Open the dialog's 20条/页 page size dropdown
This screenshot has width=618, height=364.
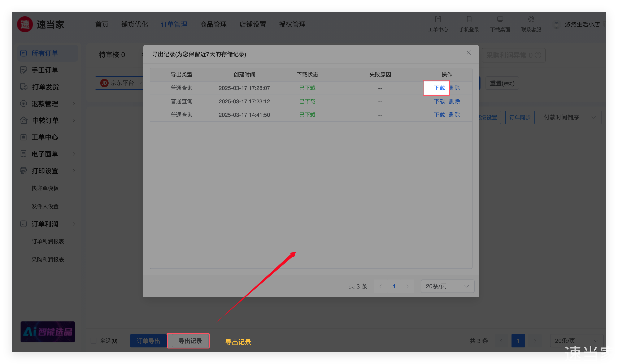(447, 286)
